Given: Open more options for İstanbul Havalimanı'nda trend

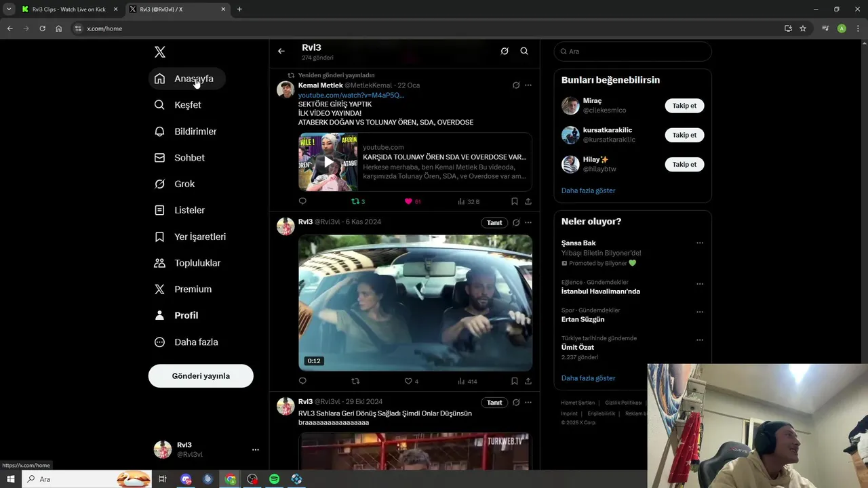Looking at the screenshot, I should click(700, 284).
